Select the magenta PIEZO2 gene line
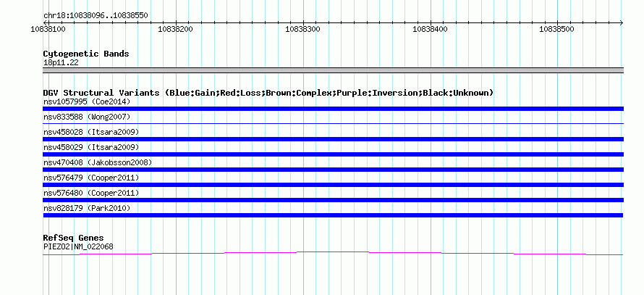The height and width of the screenshot is (295, 644). pos(333,254)
